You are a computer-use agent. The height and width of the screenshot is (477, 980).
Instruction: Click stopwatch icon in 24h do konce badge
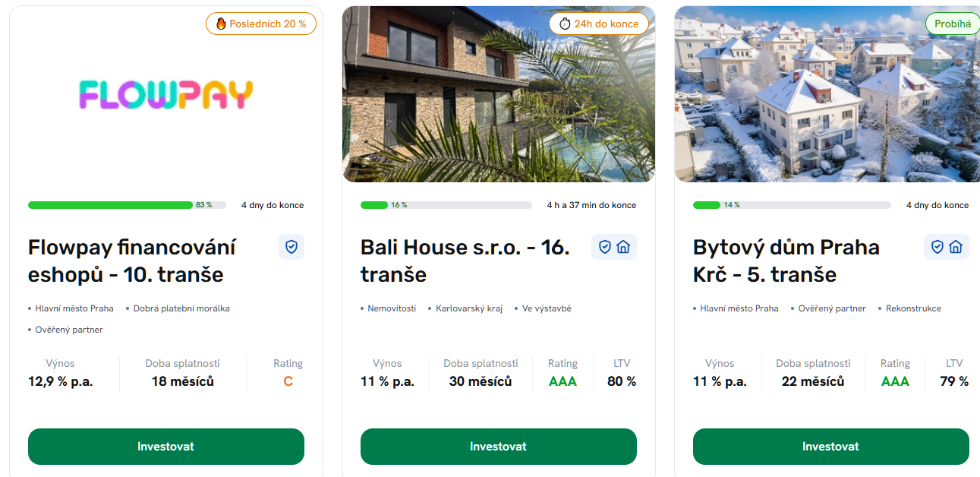[564, 24]
